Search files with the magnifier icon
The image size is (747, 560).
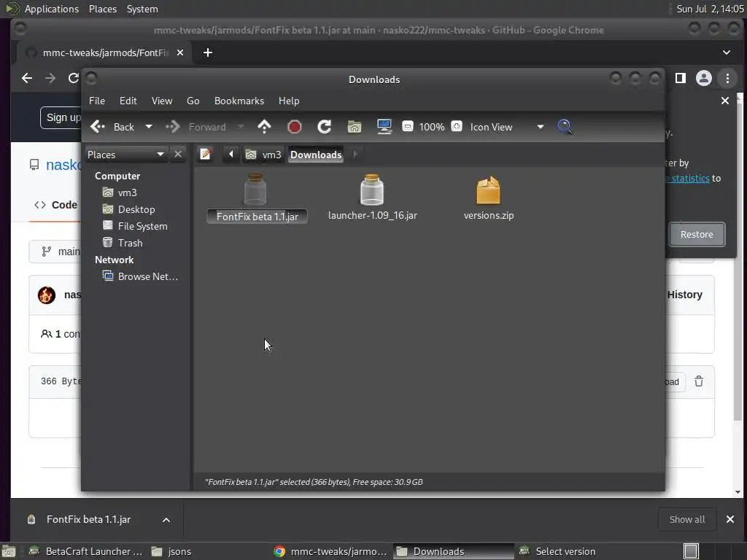coord(565,127)
